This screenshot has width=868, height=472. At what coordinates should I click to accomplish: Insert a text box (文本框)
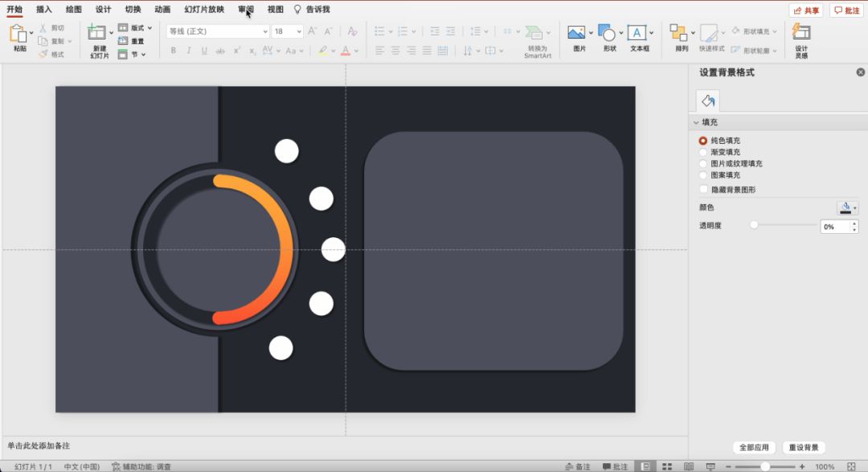[x=637, y=33]
